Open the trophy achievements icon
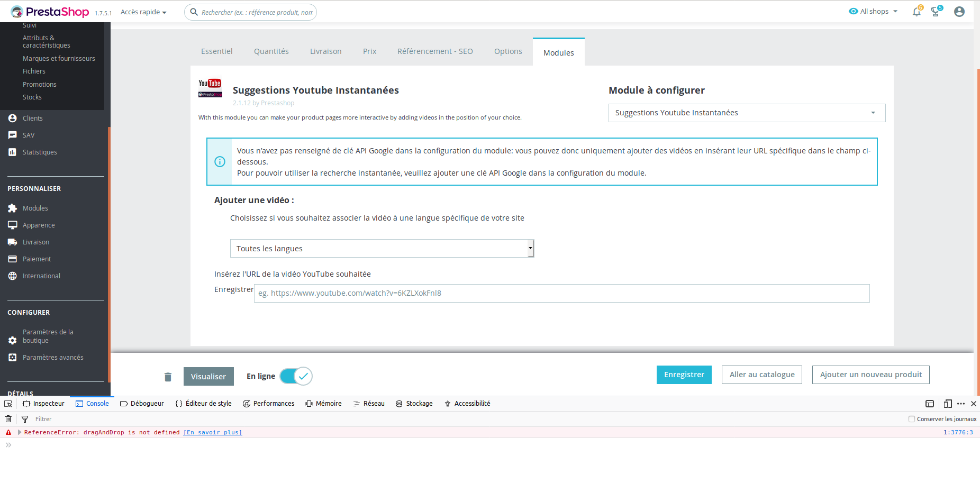This screenshot has width=980, height=492. 936,12
